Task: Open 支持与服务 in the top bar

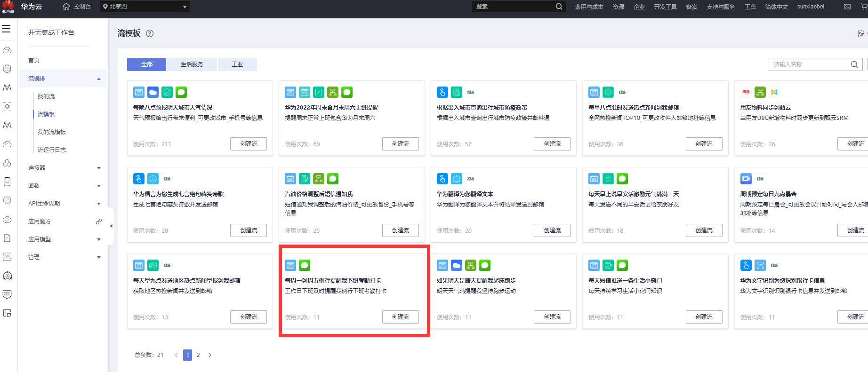Action: point(721,7)
